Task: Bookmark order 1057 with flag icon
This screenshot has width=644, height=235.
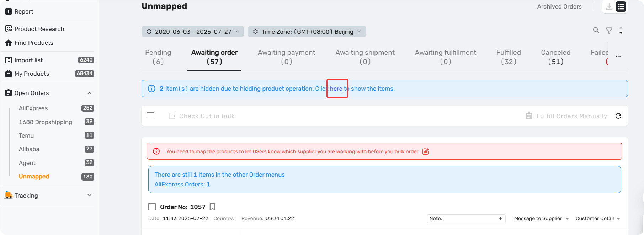Action: pyautogui.click(x=213, y=207)
